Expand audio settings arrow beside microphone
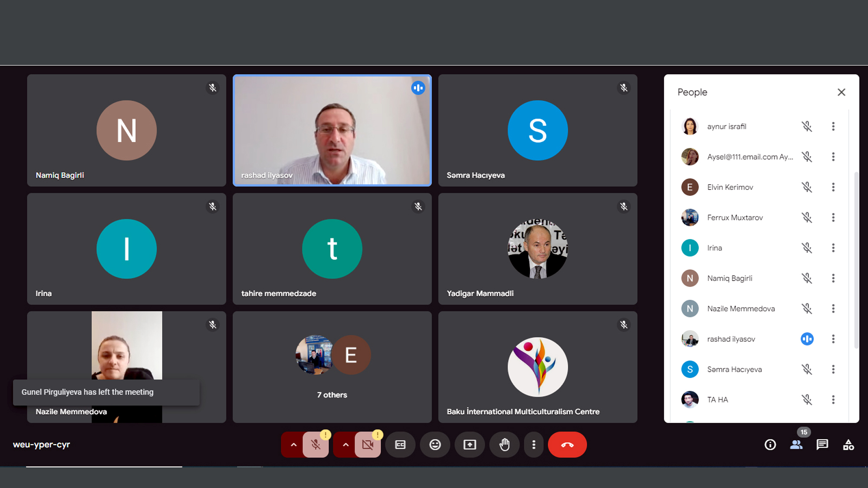Screen dimensions: 868x488 pyautogui.click(x=294, y=445)
